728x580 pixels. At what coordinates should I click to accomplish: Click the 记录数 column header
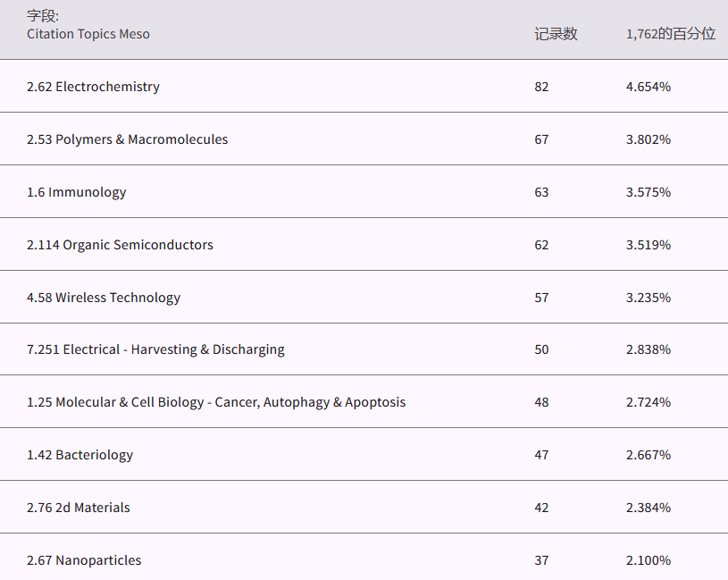click(556, 34)
